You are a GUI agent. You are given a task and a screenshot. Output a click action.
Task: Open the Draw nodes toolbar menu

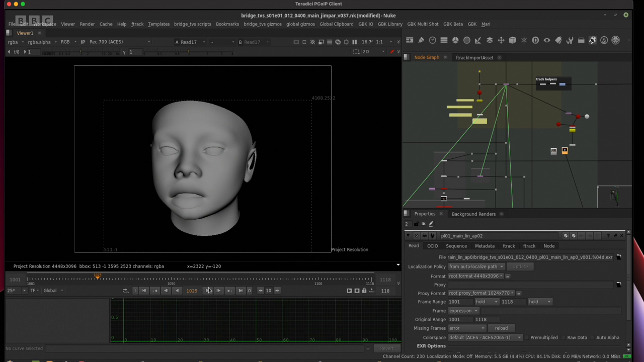(x=421, y=40)
